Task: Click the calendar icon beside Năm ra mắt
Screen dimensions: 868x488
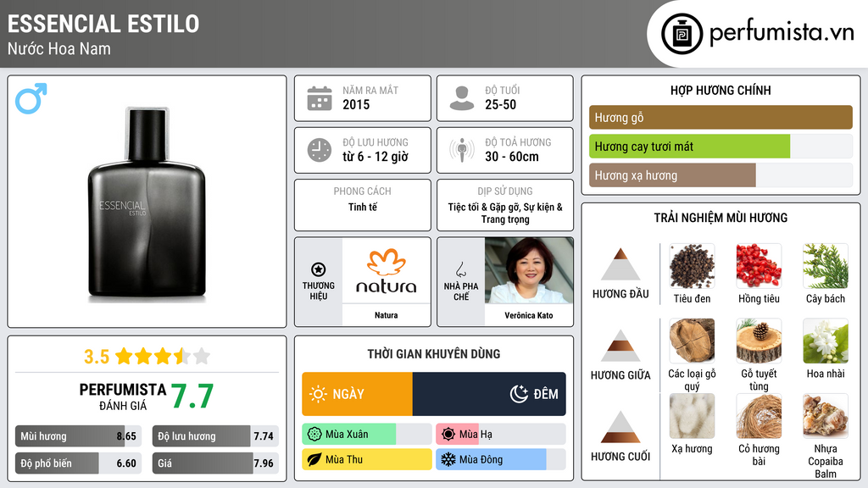Action: pyautogui.click(x=320, y=98)
